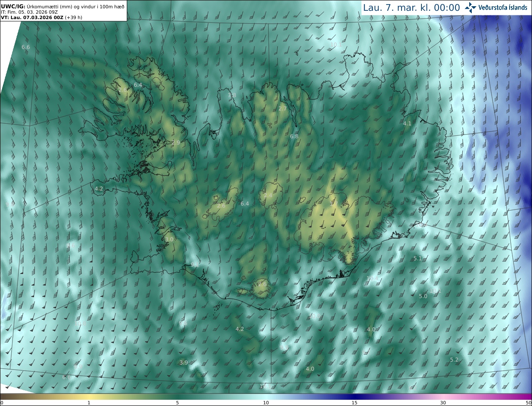Click the colour scale tick label 15
Image resolution: width=532 pixels, height=406 pixels.
tap(355, 403)
